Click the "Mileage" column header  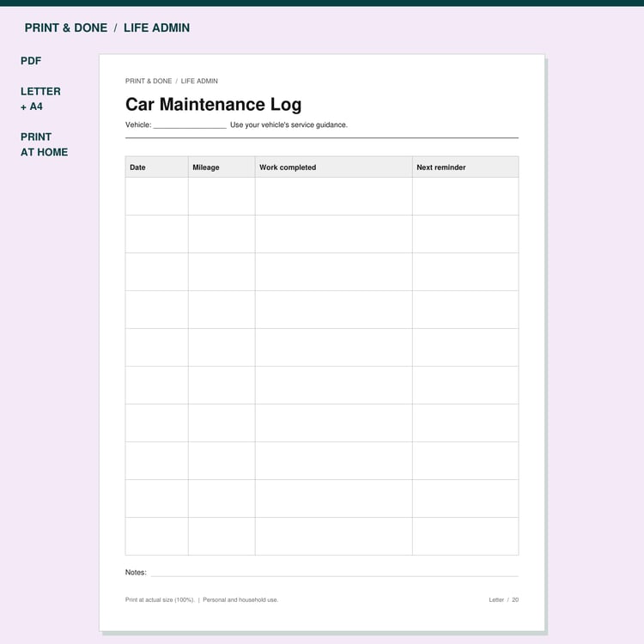222,167
